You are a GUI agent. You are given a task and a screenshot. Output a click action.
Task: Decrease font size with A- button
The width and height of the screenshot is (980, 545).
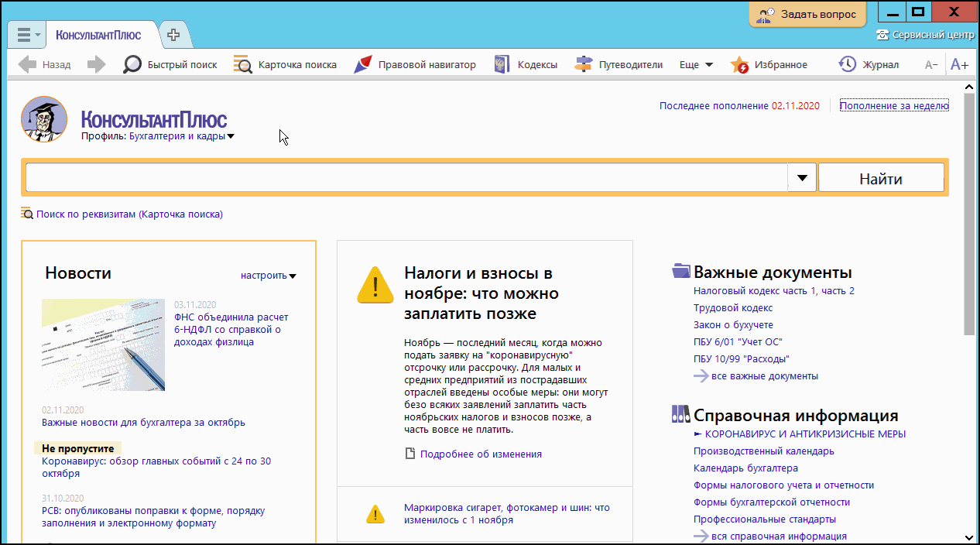point(931,65)
